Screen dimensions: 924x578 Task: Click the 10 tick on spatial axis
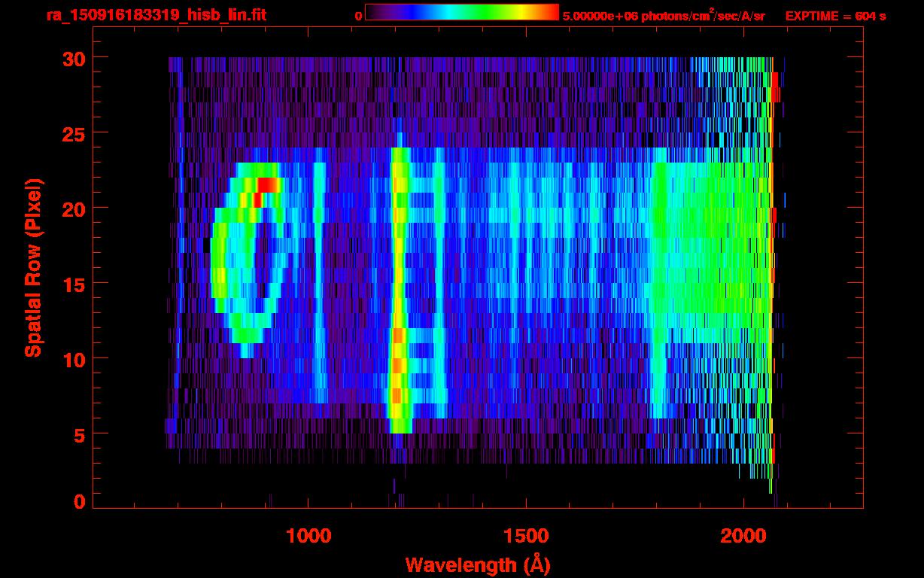(74, 359)
